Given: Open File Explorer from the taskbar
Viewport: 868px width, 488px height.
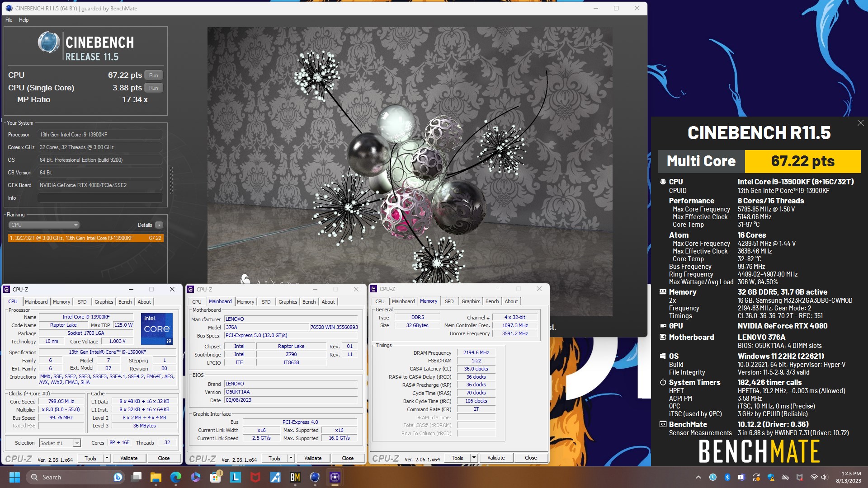Looking at the screenshot, I should pyautogui.click(x=156, y=477).
